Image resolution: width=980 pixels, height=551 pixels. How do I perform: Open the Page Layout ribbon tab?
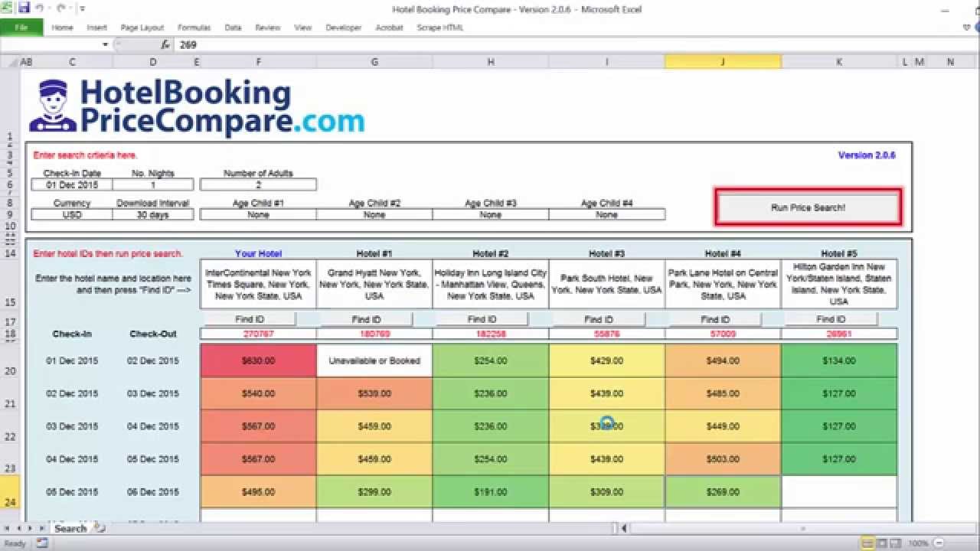click(x=142, y=28)
